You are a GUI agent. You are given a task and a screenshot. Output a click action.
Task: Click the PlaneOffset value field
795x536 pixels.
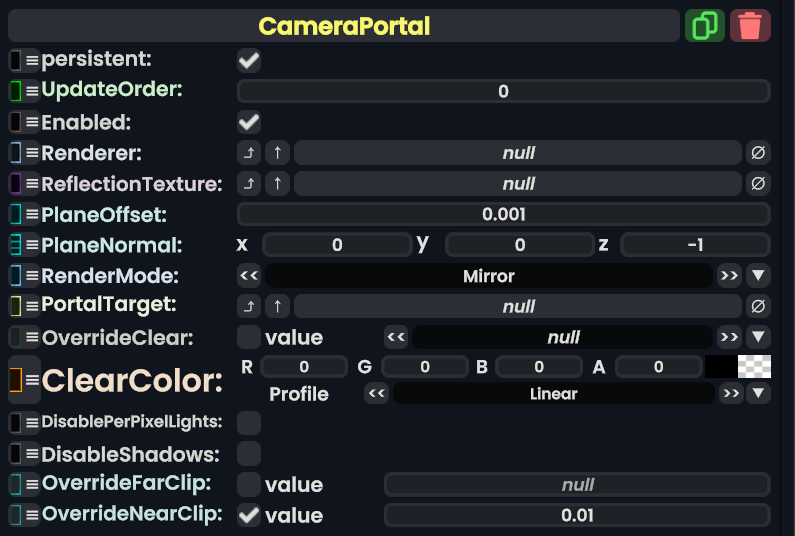503,214
